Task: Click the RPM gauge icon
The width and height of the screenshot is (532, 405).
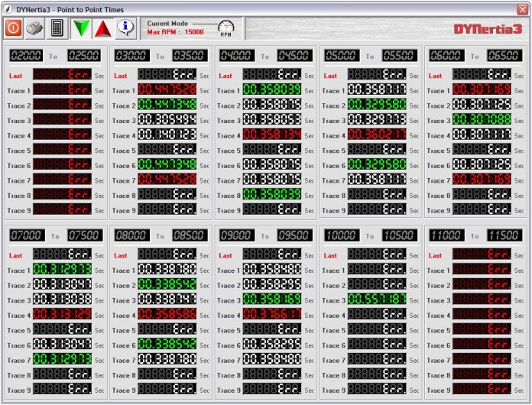Action: point(225,28)
